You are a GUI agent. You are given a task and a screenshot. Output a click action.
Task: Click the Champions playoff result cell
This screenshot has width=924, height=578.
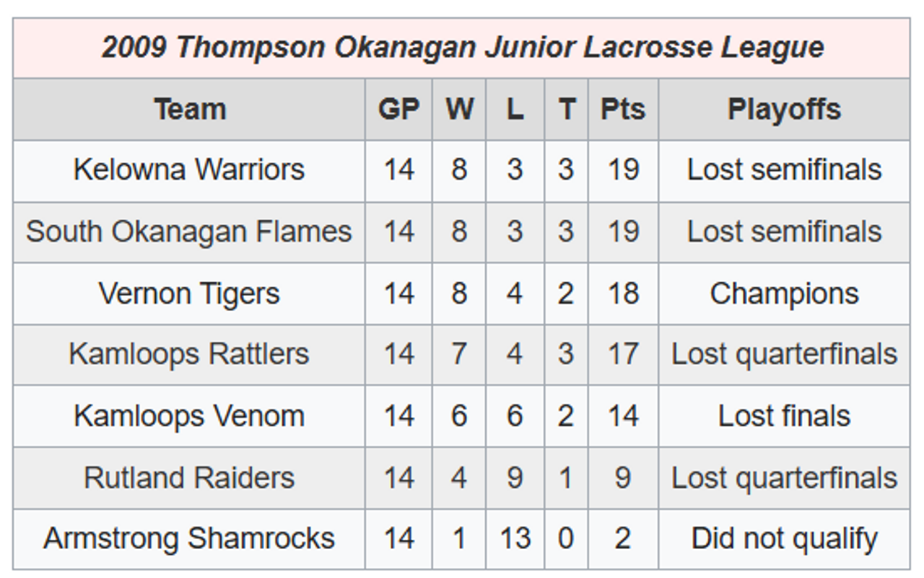pyautogui.click(x=784, y=294)
